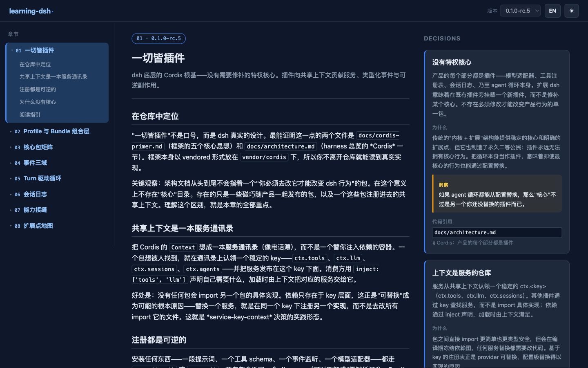
Task: Jump to section 在仓库中定位 in sidebar
Action: pos(35,64)
